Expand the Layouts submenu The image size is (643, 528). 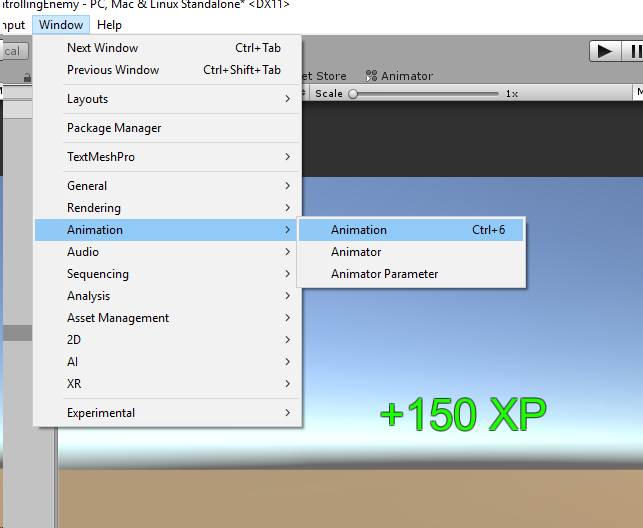168,99
